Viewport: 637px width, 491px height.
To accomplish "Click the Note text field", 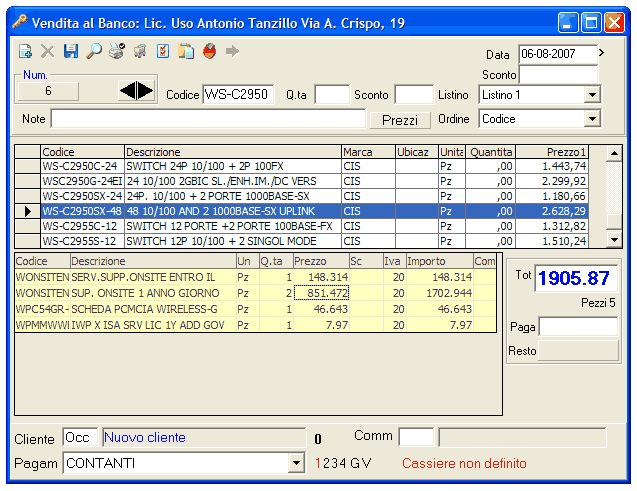I will [x=208, y=119].
